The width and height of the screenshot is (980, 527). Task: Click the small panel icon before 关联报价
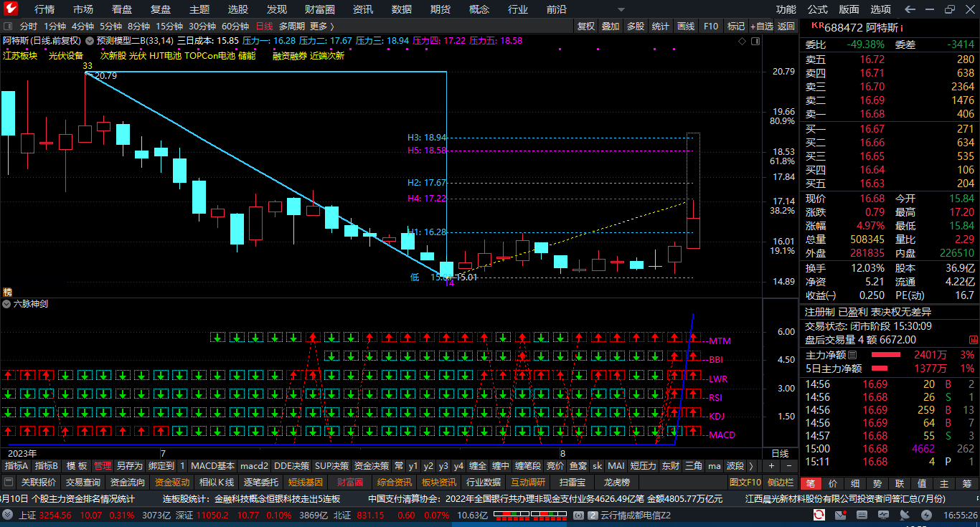pos(9,482)
